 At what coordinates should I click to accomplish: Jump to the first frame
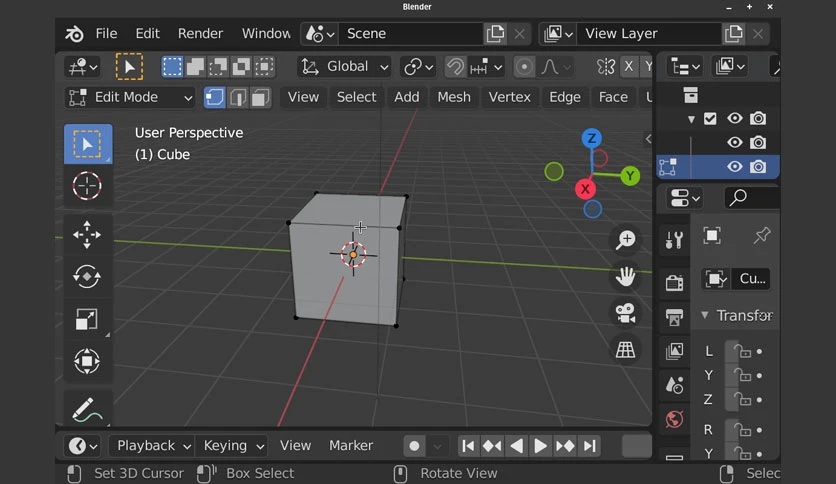(x=468, y=446)
